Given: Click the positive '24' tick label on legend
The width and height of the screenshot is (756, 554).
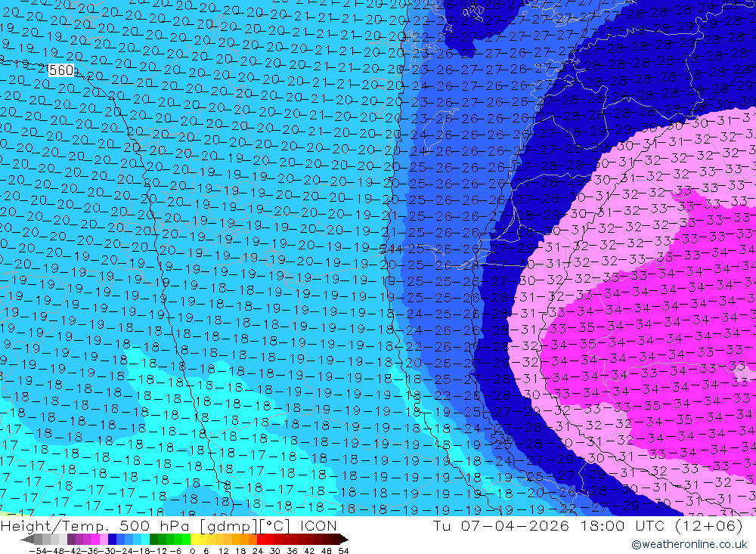Looking at the screenshot, I should click(x=258, y=551).
